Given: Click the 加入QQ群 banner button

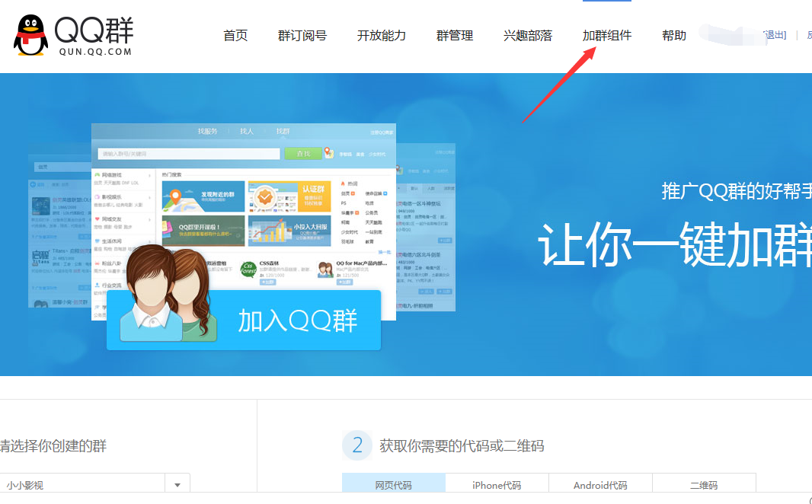Looking at the screenshot, I should coord(244,321).
